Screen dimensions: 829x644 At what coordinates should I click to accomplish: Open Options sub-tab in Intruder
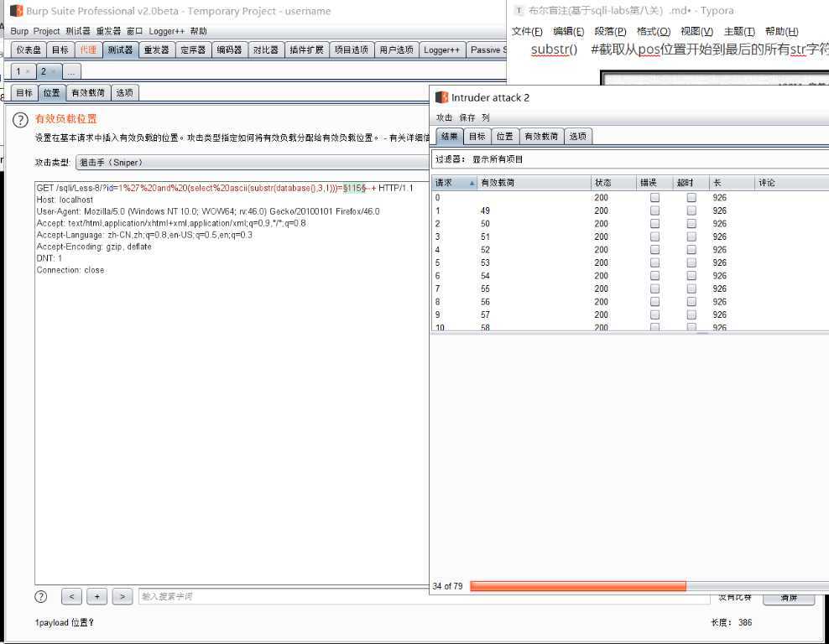(x=125, y=92)
